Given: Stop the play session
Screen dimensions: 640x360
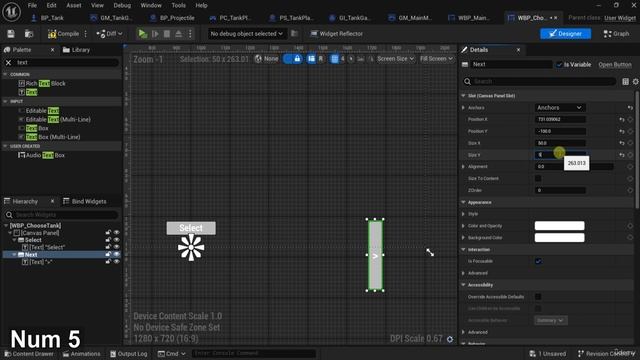Looking at the screenshot, I should click(167, 34).
